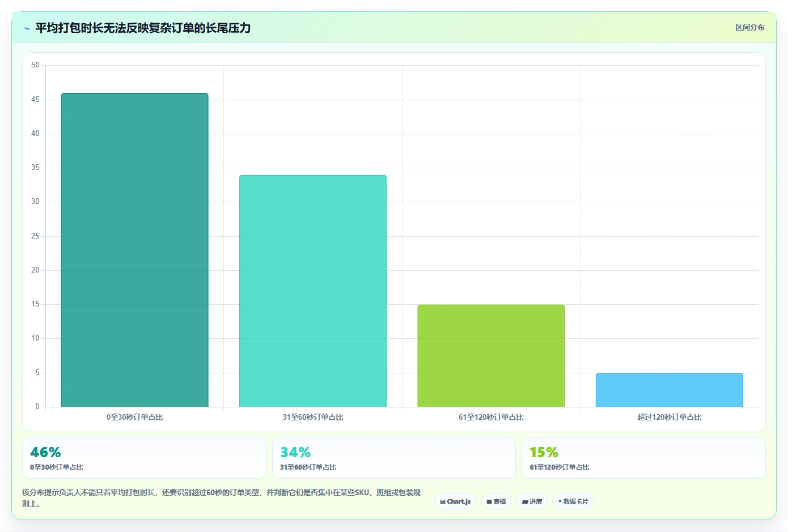Click the y-axis value 5
788x532 pixels.
coord(37,373)
